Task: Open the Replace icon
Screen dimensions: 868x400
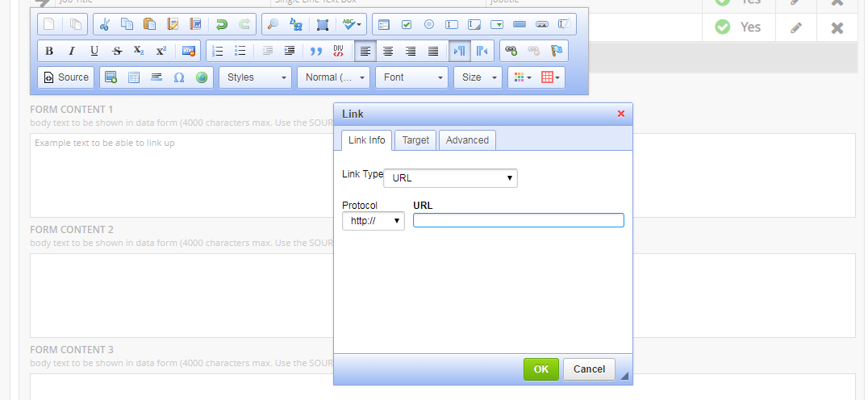Action: [295, 24]
